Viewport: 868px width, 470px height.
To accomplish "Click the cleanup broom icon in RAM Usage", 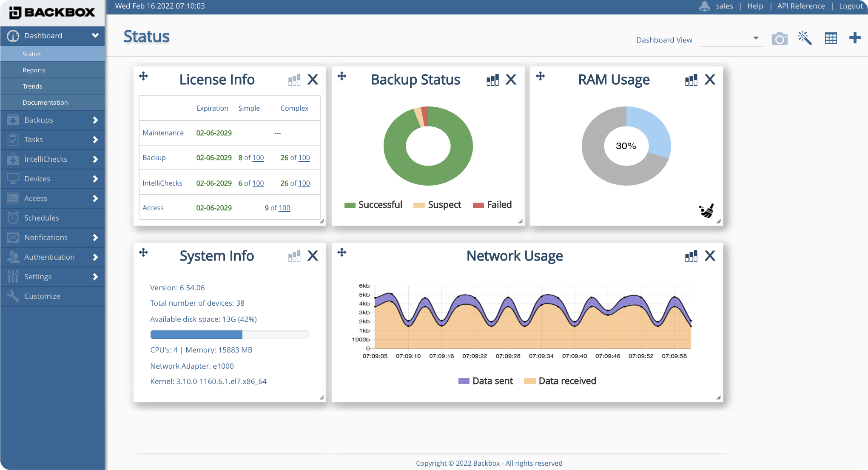I will click(x=706, y=210).
